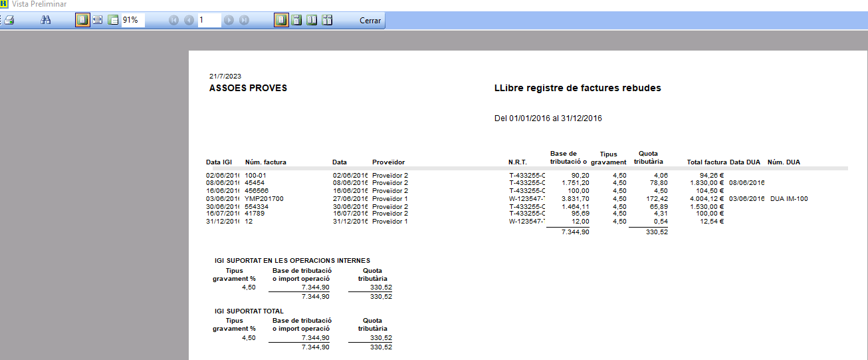
Task: Click the page number field
Action: (209, 20)
